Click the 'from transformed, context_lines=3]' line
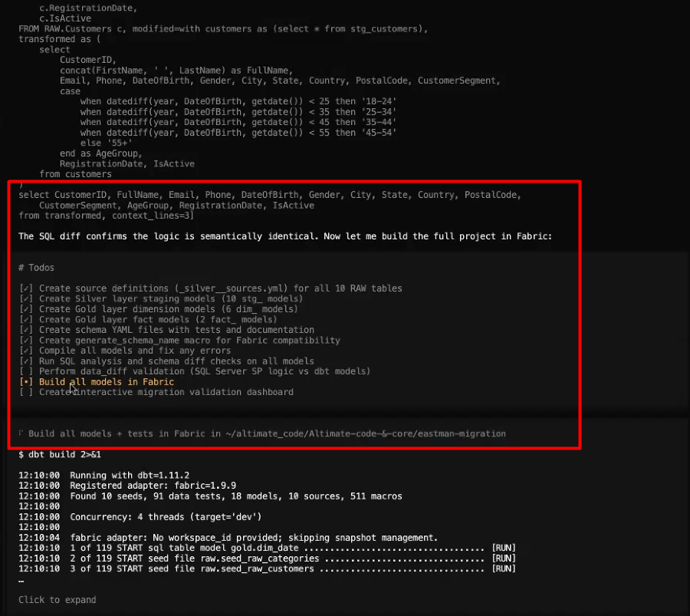Viewport: 690px width, 616px height. tap(106, 216)
